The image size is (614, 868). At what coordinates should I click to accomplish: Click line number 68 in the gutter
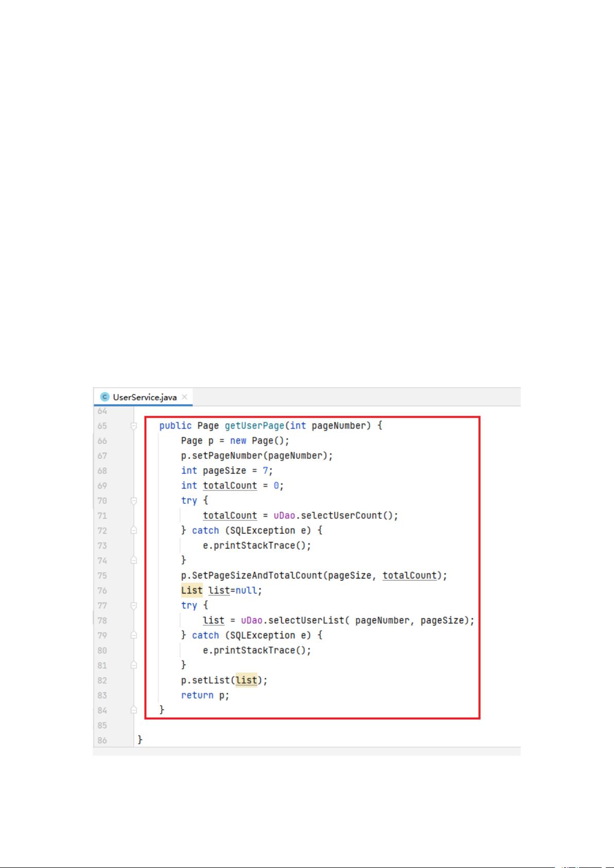tap(102, 471)
